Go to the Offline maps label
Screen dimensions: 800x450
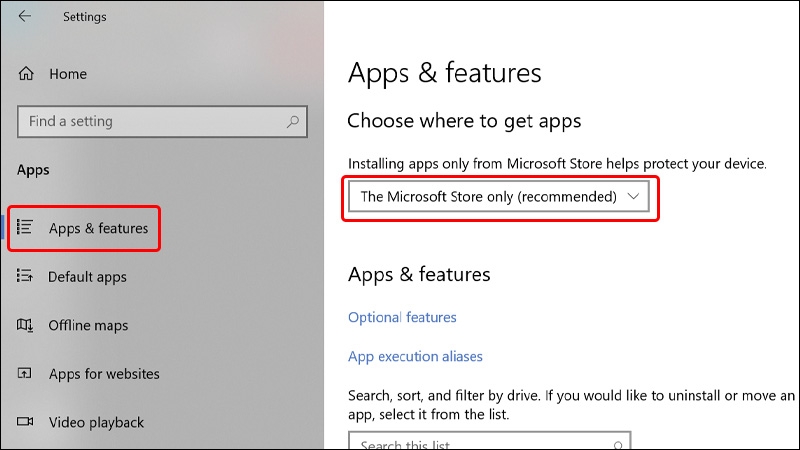click(88, 325)
